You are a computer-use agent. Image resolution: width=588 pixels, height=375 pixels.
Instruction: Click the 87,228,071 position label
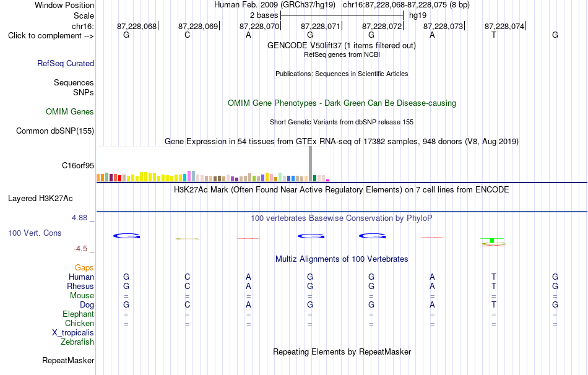click(x=321, y=26)
